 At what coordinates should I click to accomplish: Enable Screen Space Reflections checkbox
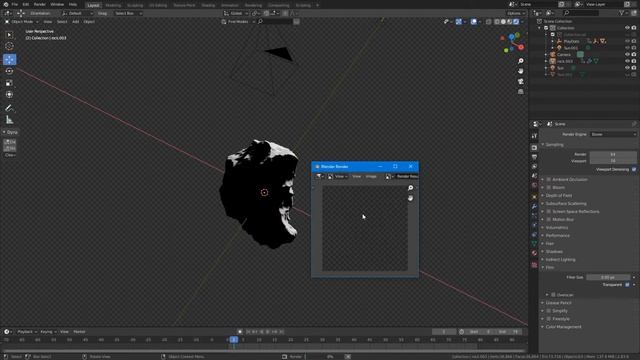[x=549, y=211]
